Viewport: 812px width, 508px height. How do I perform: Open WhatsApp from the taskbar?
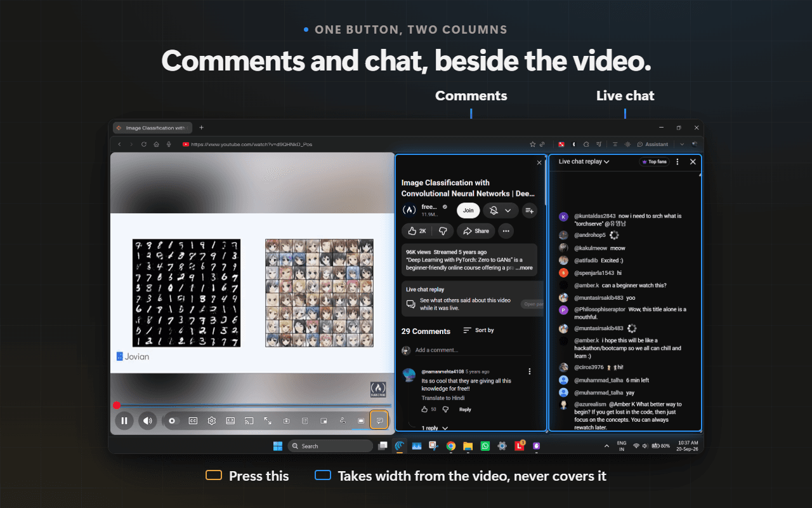point(485,446)
